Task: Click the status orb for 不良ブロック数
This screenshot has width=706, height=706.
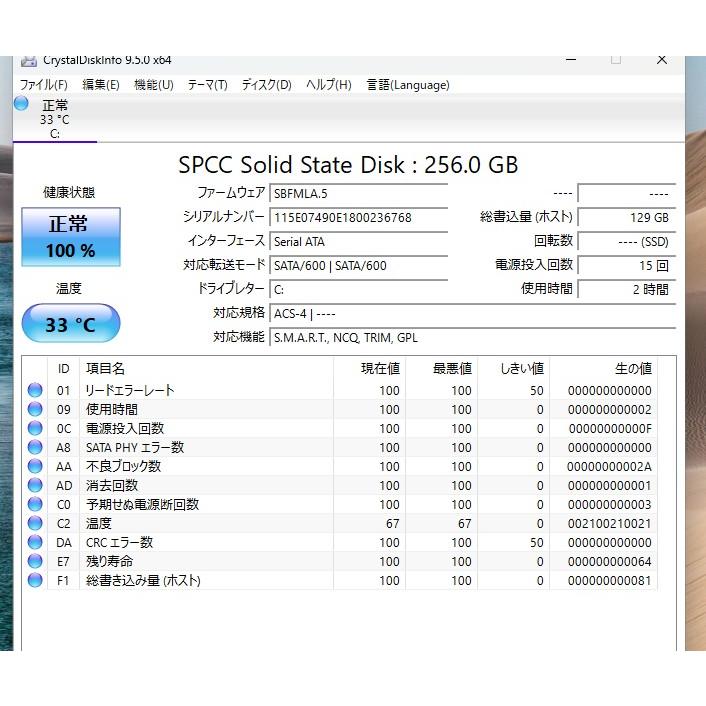Action: pos(35,466)
